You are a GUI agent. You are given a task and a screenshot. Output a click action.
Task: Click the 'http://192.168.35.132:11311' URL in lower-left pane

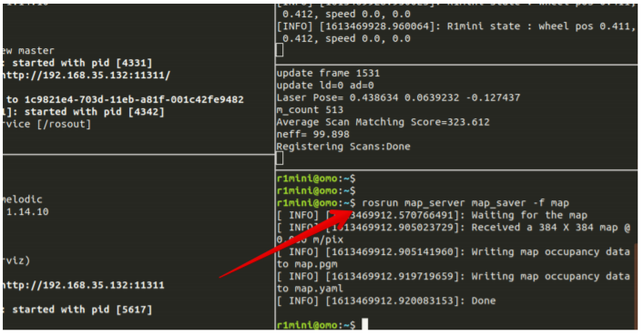pyautogui.click(x=84, y=285)
